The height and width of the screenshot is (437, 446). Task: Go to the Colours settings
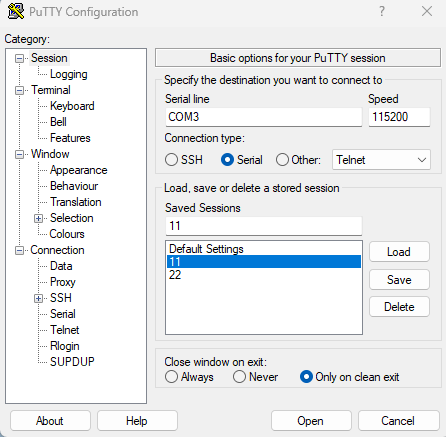pos(67,234)
